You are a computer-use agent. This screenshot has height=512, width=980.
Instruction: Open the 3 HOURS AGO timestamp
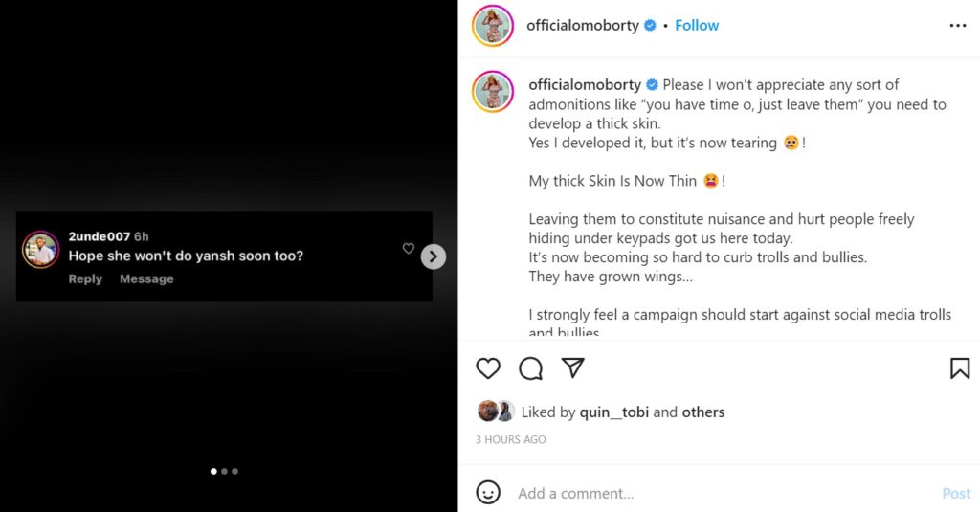pyautogui.click(x=511, y=440)
